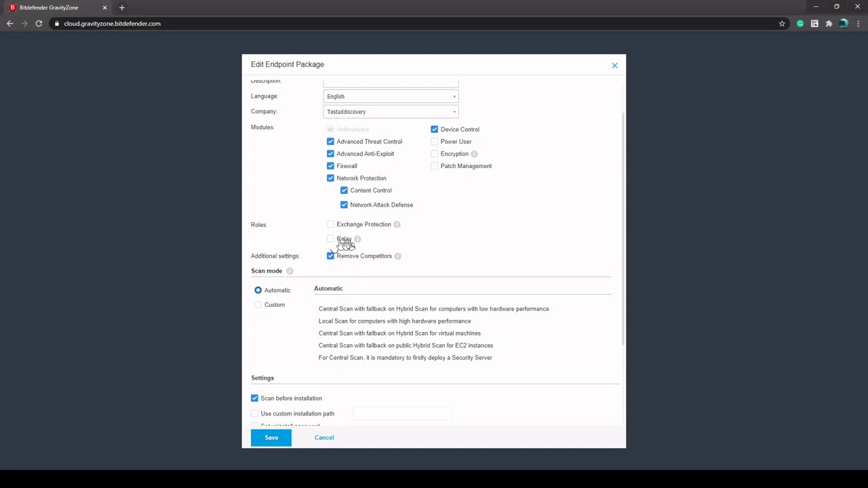Screen dimensions: 868x488
Task: Click 'For Central Scan, it is mandatory' text
Action: pyautogui.click(x=406, y=358)
